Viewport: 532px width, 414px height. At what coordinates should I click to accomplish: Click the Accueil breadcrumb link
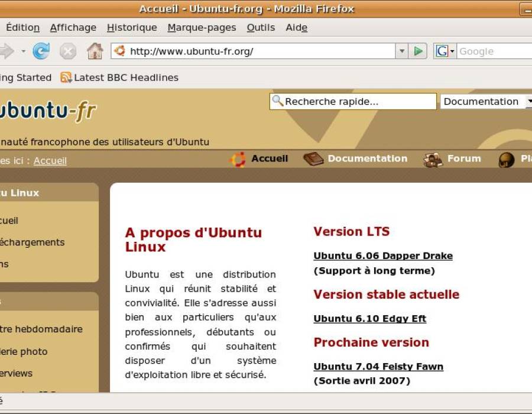(50, 161)
